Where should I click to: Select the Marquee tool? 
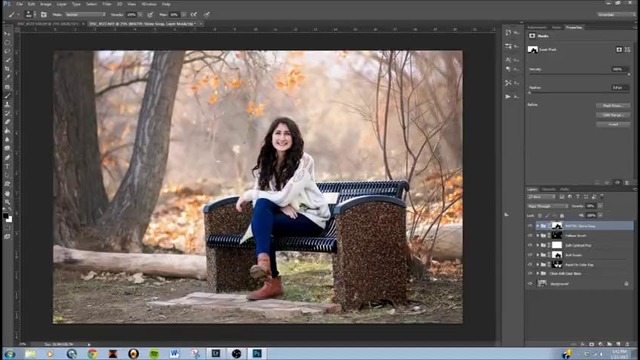[7, 43]
